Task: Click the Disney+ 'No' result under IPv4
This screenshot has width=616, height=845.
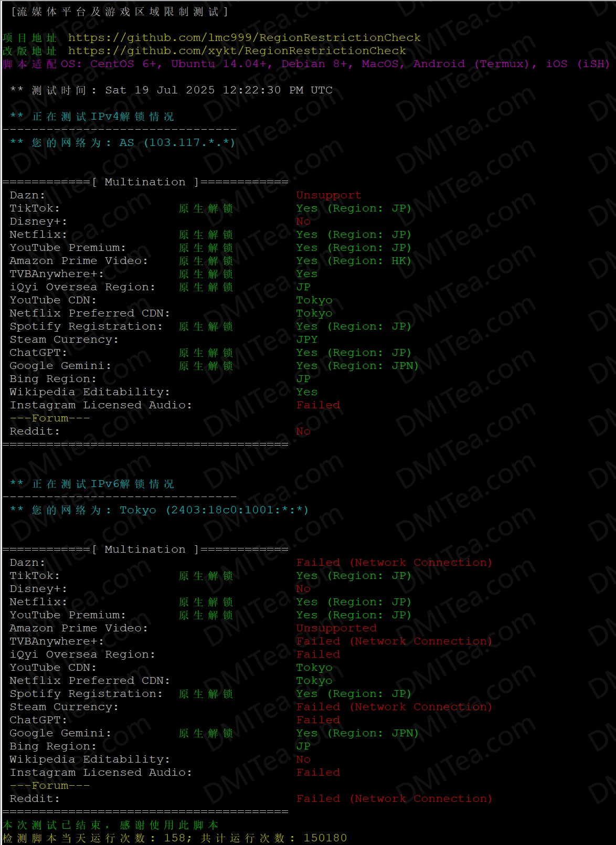Action: (303, 221)
